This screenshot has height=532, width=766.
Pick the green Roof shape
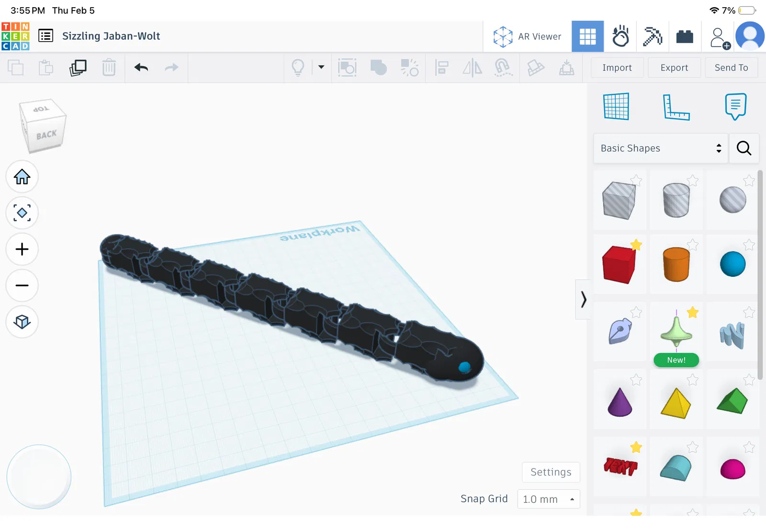[x=732, y=401]
